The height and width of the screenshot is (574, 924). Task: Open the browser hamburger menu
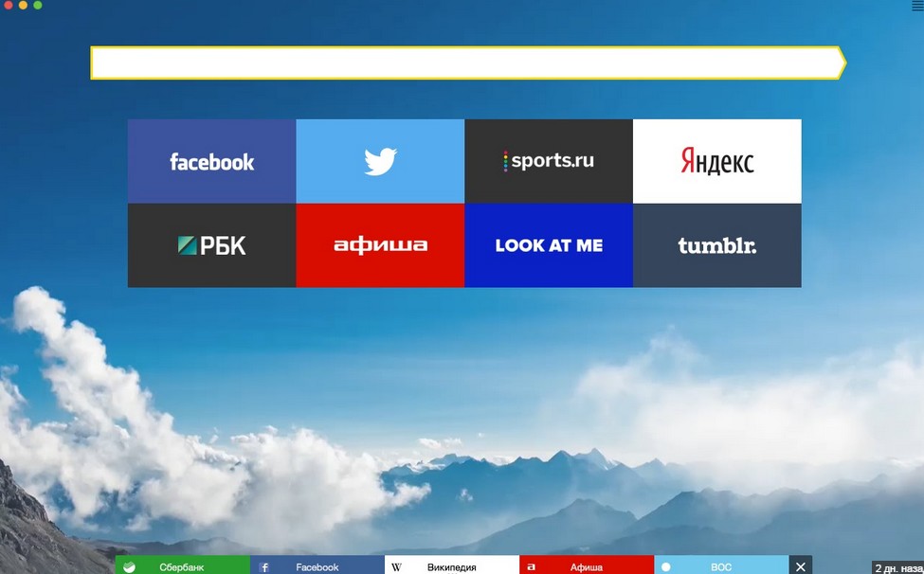[917, 6]
